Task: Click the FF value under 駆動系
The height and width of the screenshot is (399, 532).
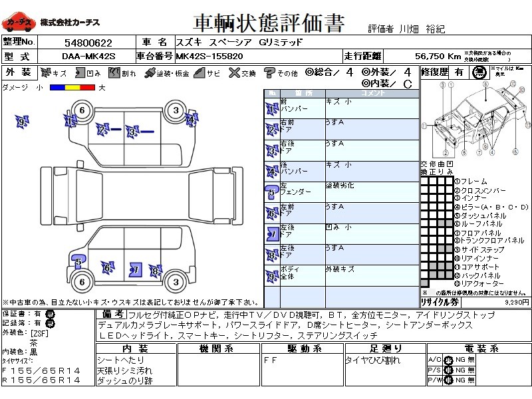Action: click(x=270, y=360)
